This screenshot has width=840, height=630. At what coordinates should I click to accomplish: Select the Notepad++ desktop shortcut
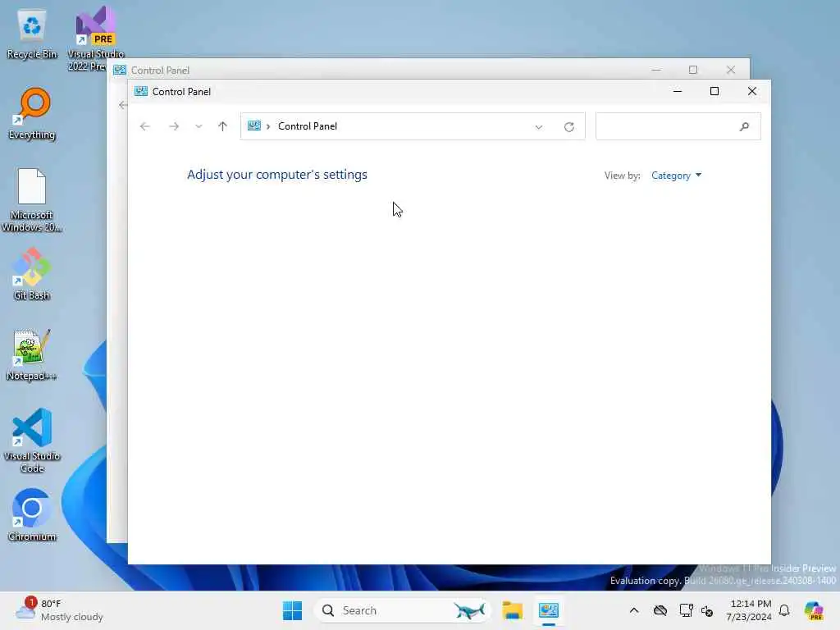32,354
